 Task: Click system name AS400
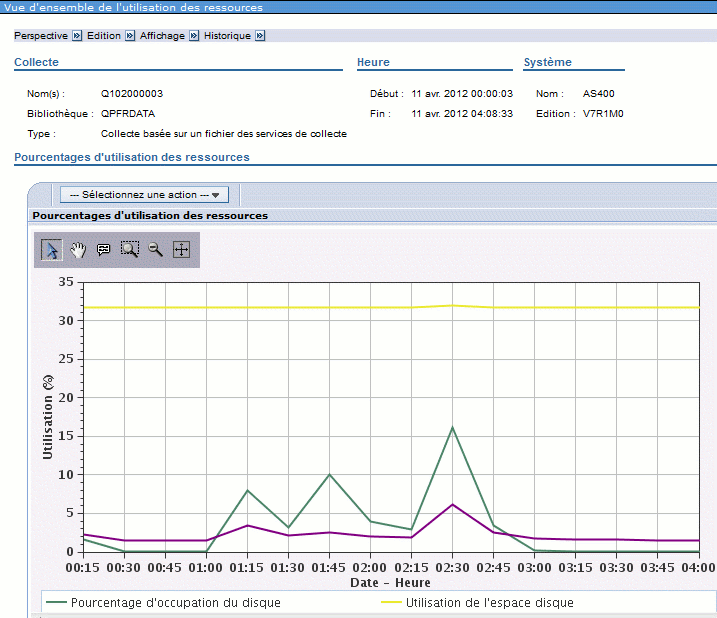pyautogui.click(x=599, y=94)
